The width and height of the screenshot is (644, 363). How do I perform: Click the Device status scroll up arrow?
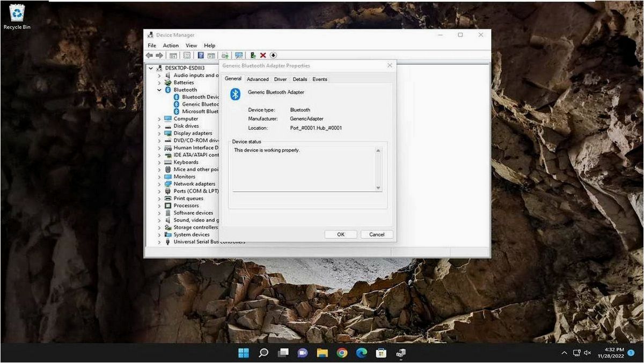(x=378, y=151)
